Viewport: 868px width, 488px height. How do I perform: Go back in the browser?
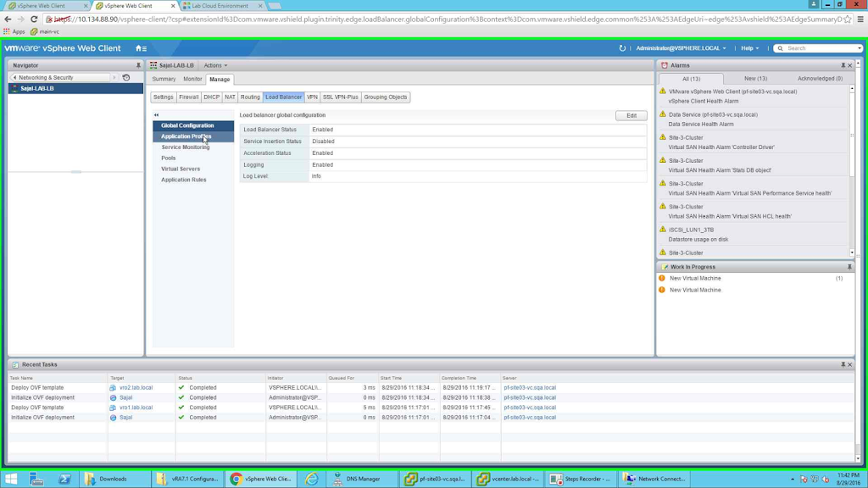pyautogui.click(x=8, y=19)
